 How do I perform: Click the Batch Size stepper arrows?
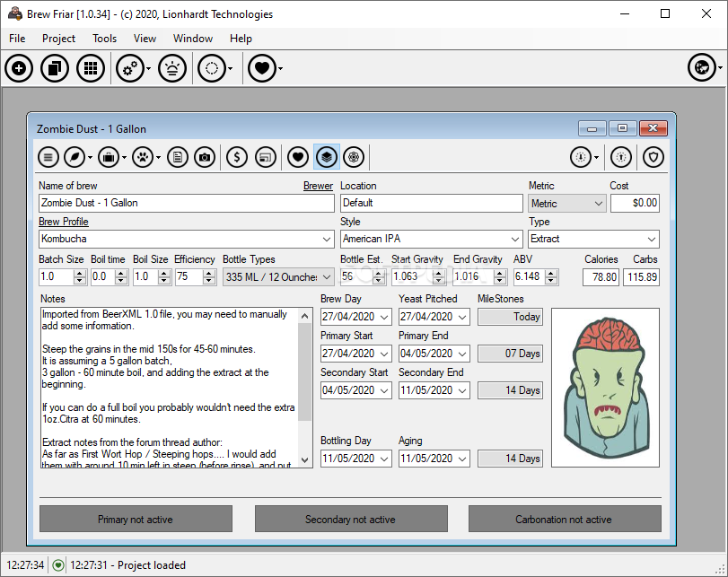[80, 277]
